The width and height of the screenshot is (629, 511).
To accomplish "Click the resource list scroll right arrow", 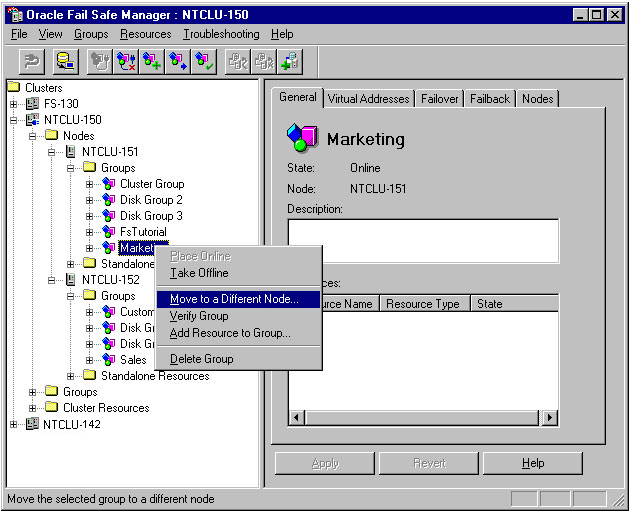I will coord(550,418).
